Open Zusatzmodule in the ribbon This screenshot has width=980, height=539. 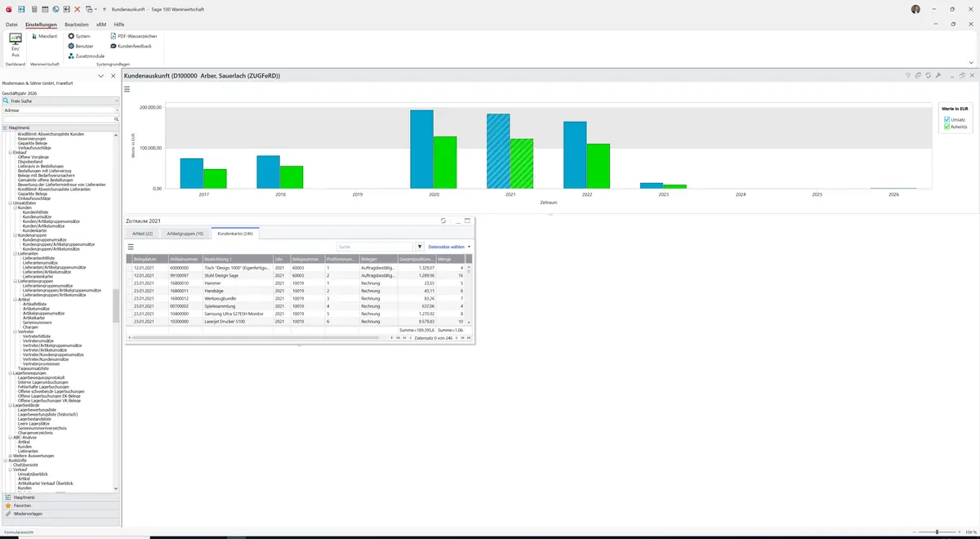(x=87, y=56)
